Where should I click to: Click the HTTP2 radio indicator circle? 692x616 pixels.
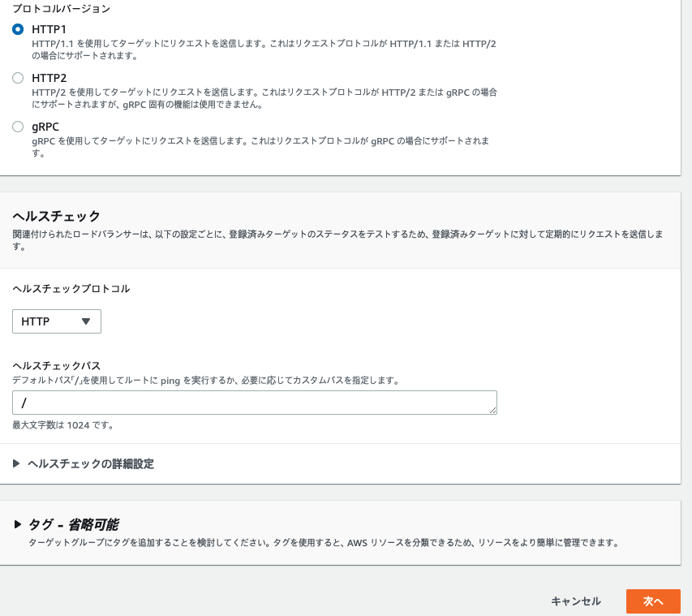tap(18, 78)
